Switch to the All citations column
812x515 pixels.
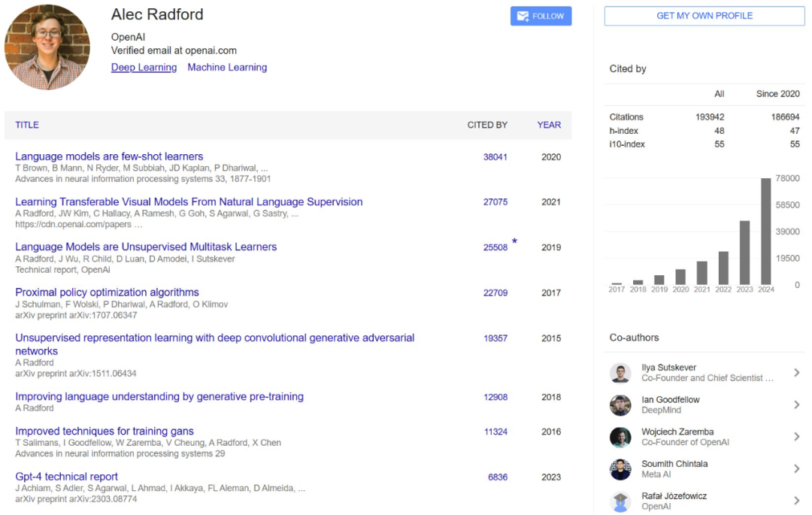click(x=719, y=93)
